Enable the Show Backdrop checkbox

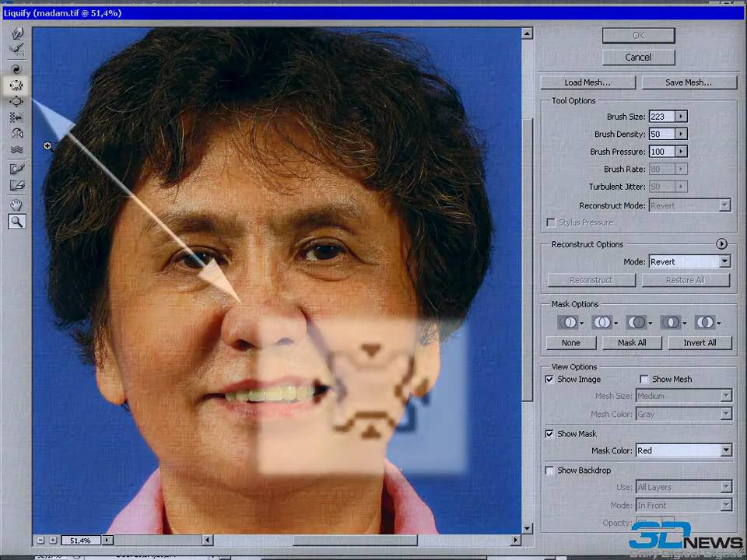550,470
